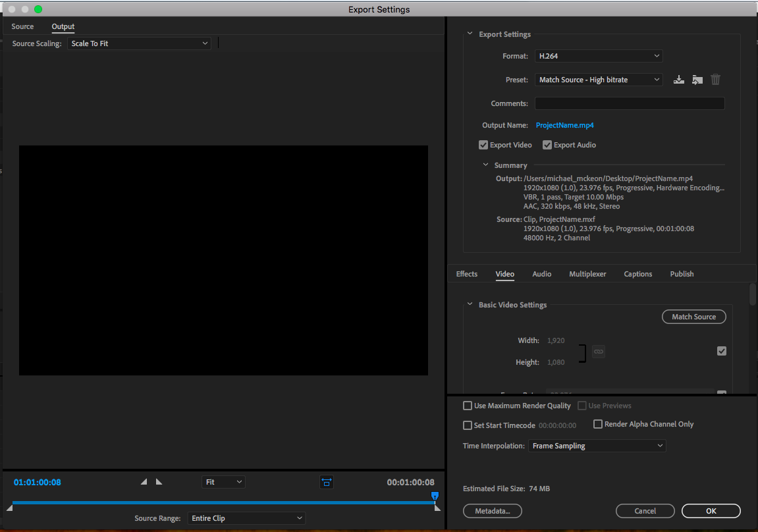
Task: Click the current timecode 01:01:00:08
Action: (38, 482)
